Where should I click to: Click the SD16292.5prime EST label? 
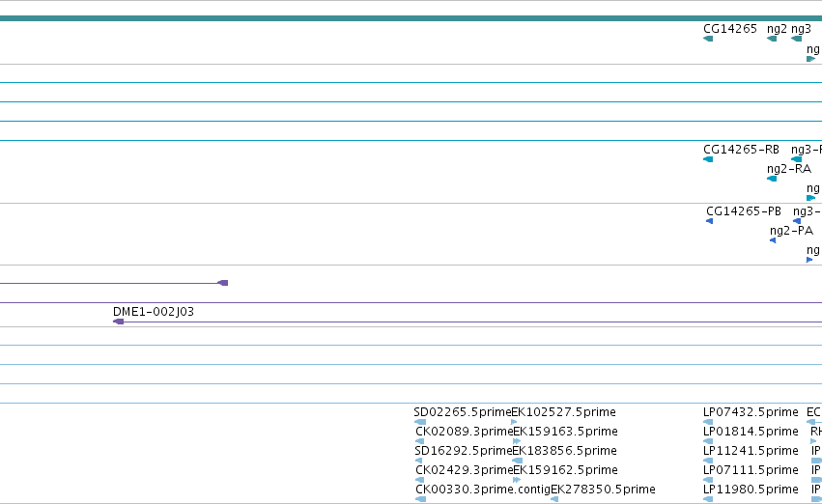463,451
